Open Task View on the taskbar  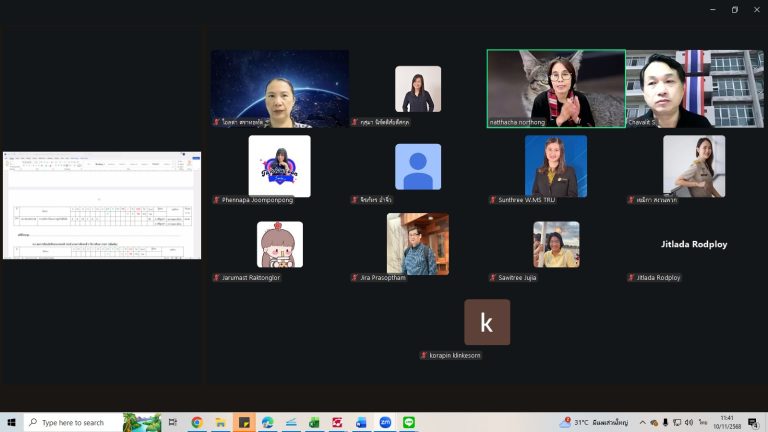(x=172, y=423)
